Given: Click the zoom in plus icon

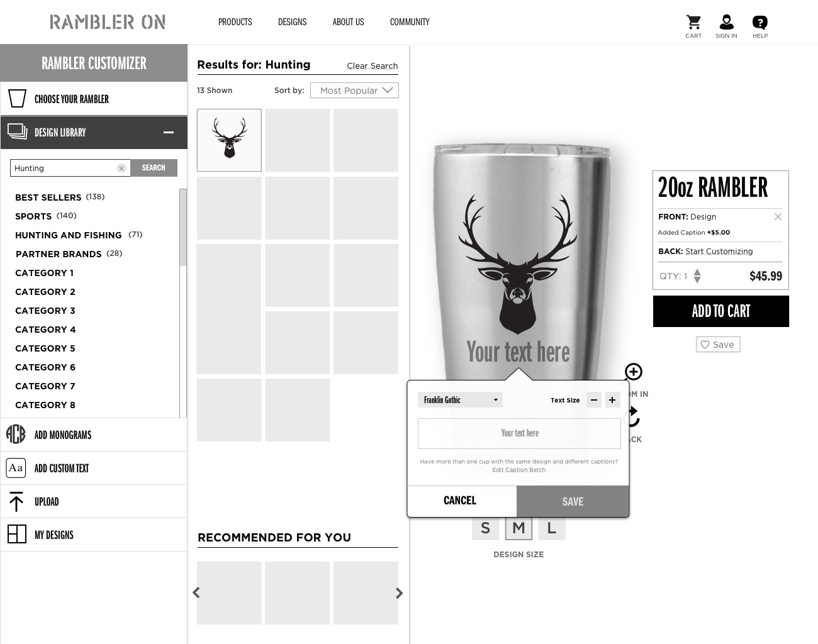Looking at the screenshot, I should click(634, 372).
